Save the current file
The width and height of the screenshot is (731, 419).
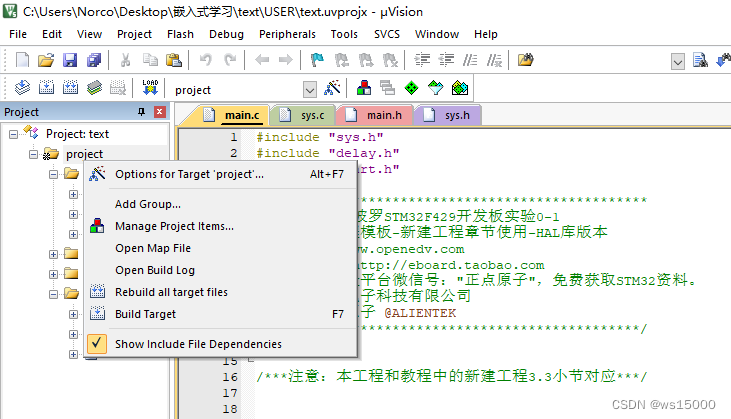pyautogui.click(x=70, y=60)
